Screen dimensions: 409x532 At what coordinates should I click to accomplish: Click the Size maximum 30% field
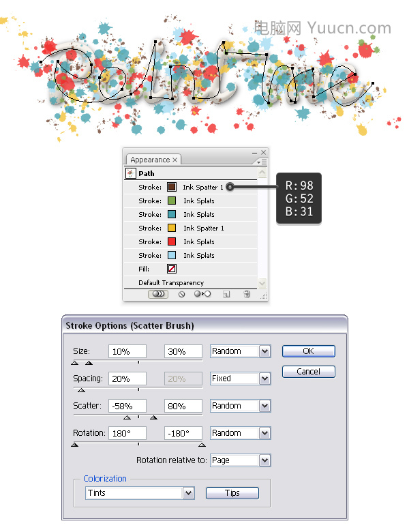[183, 351]
